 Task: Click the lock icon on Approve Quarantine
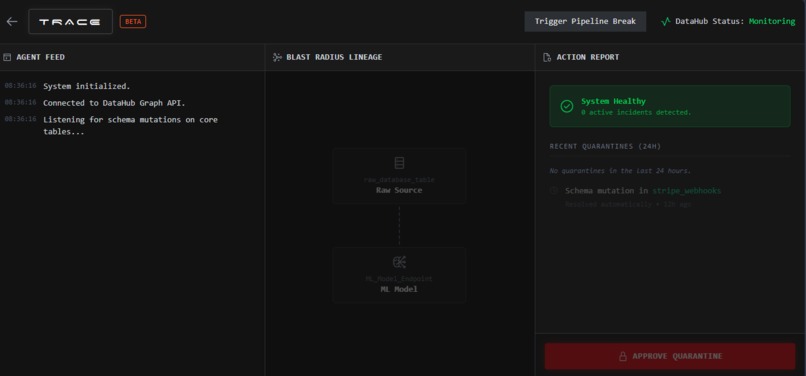tap(622, 356)
